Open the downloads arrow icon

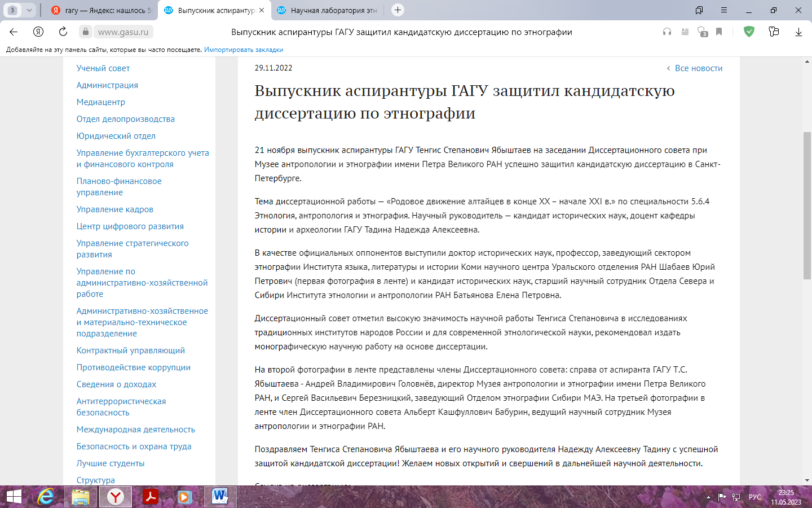(x=798, y=32)
